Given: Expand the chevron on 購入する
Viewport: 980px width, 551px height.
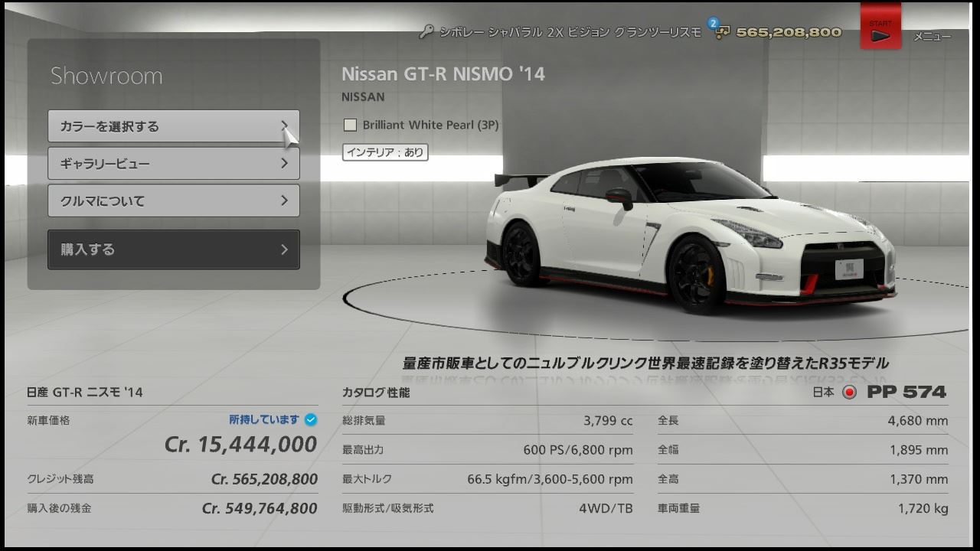Looking at the screenshot, I should click(x=284, y=249).
